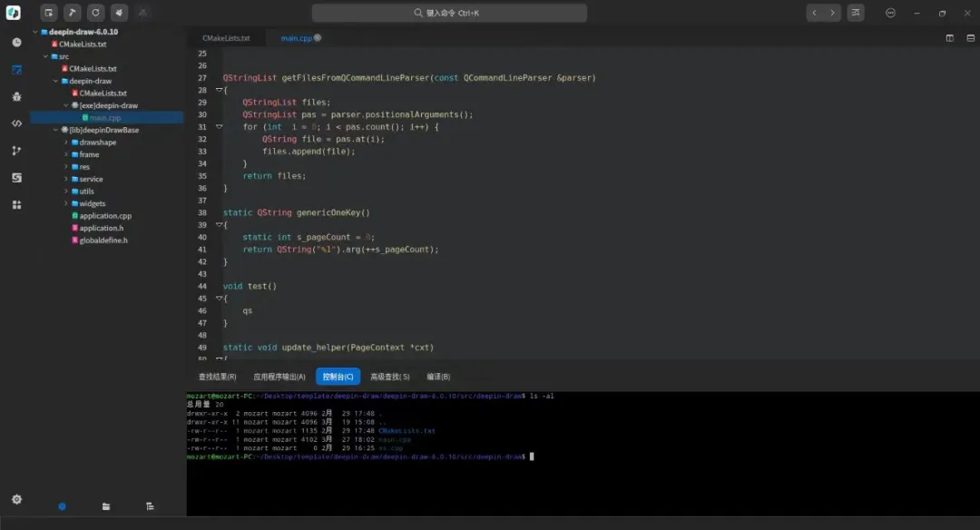Close the main.cpp tab via its close icon
The image size is (980, 530).
click(x=318, y=37)
